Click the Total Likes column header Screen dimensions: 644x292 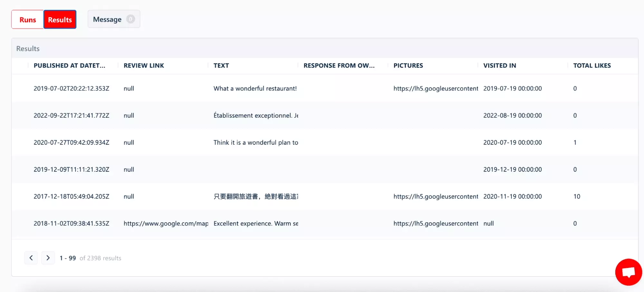(x=592, y=65)
